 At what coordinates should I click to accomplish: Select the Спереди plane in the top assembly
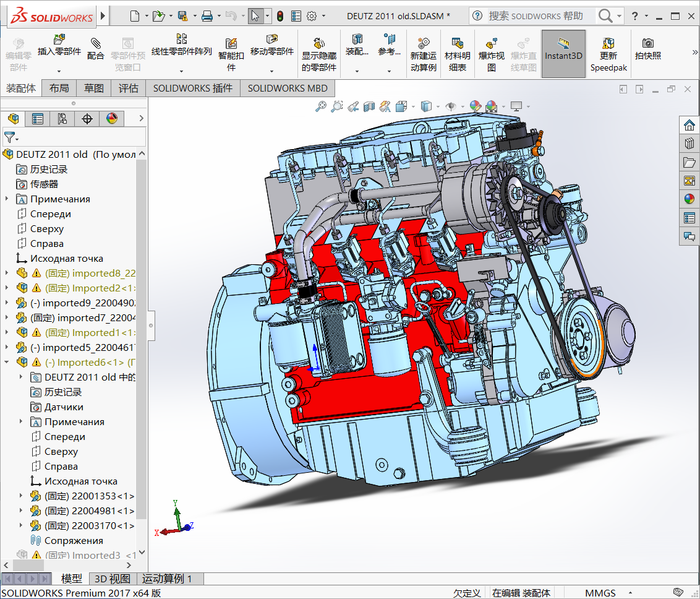[x=51, y=213]
